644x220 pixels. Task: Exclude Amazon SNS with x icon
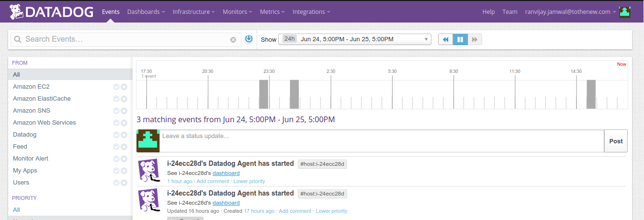click(124, 111)
